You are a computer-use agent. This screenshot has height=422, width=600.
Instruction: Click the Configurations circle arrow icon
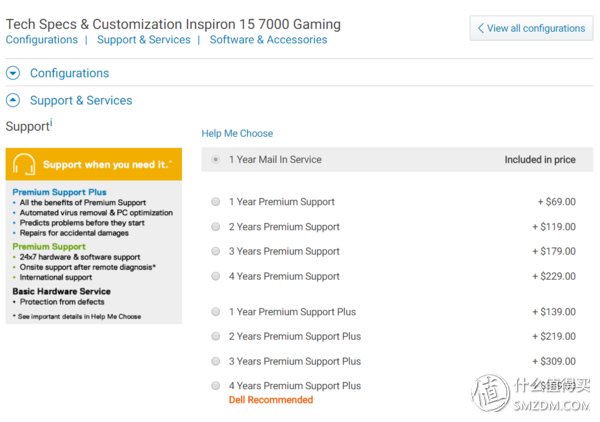pyautogui.click(x=13, y=73)
